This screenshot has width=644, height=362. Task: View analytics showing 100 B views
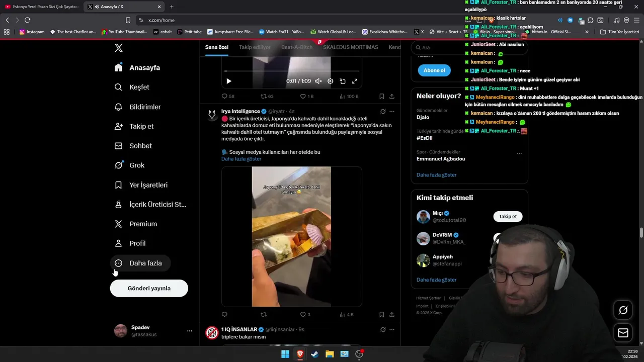pos(349,96)
